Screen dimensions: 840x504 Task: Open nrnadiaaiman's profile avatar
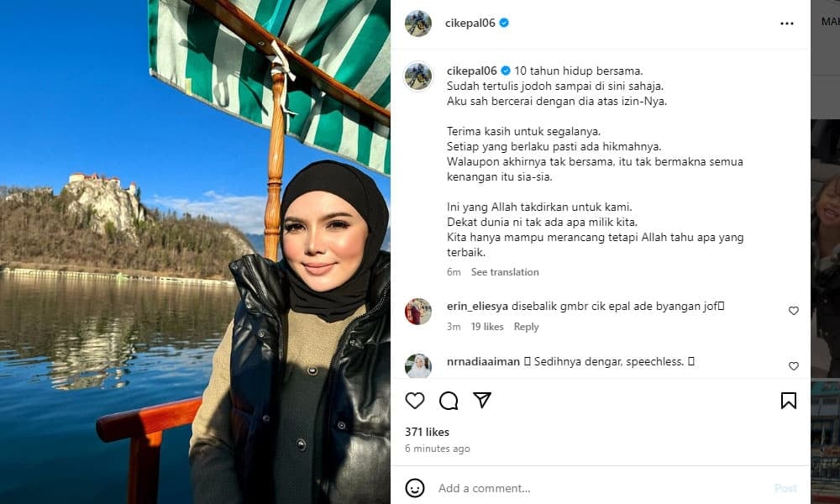coord(417,366)
